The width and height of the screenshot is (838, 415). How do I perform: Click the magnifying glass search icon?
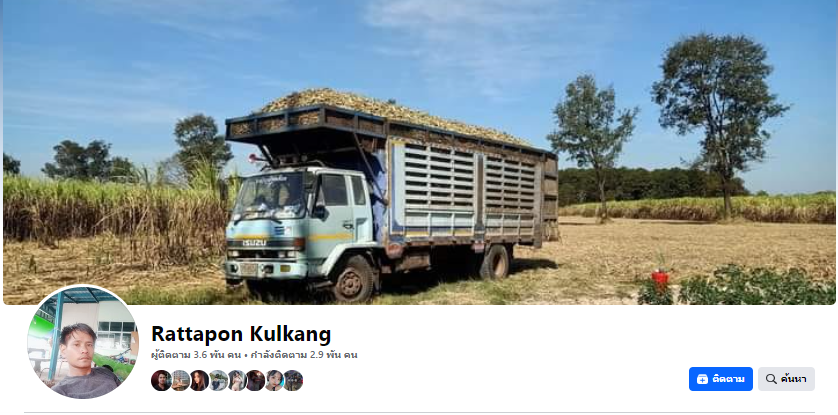[x=771, y=379]
